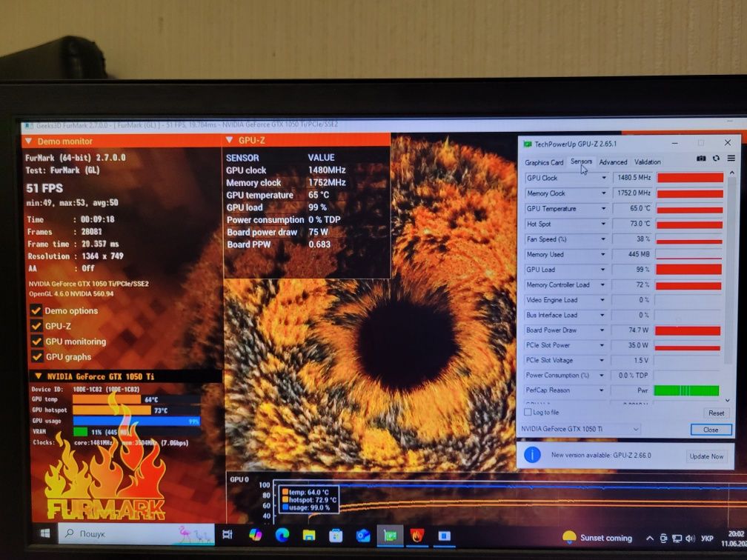This screenshot has width=747, height=560.
Task: Click the '74.7 W' Board Power Draw value
Action: tap(638, 330)
